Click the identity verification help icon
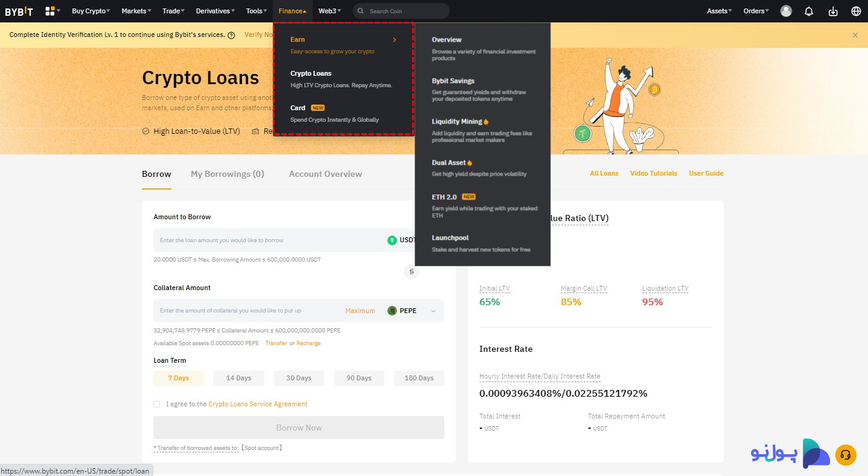The image size is (868, 476). (232, 35)
